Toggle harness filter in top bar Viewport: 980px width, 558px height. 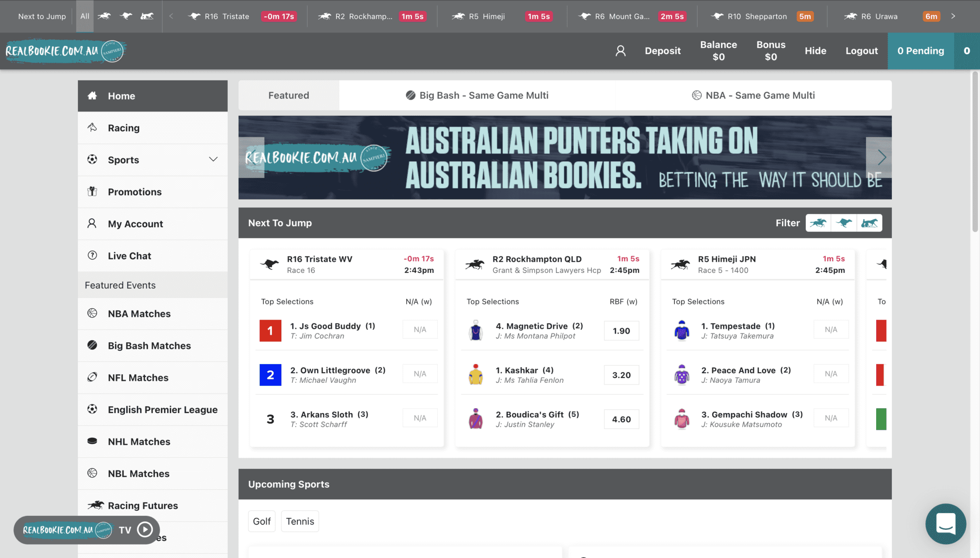pos(147,16)
